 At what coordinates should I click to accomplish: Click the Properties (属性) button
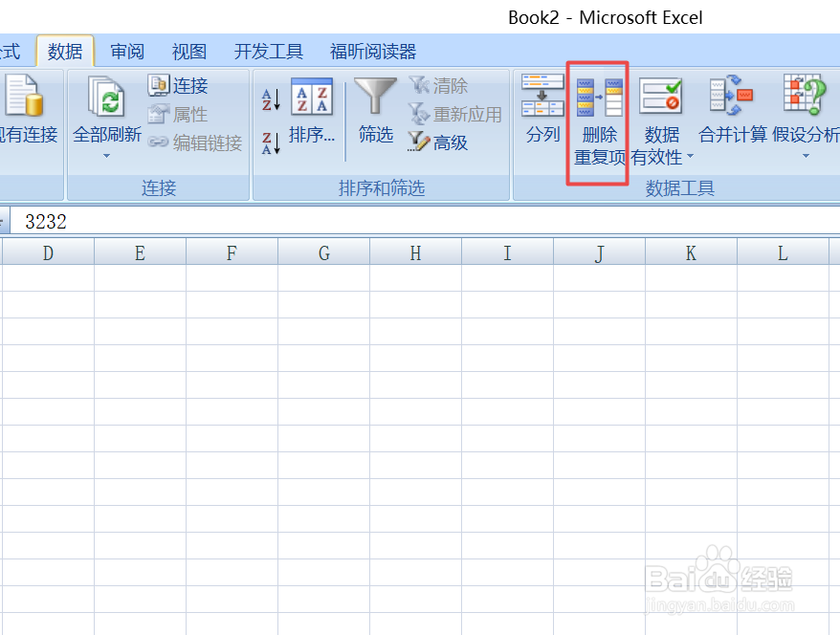pos(178,114)
